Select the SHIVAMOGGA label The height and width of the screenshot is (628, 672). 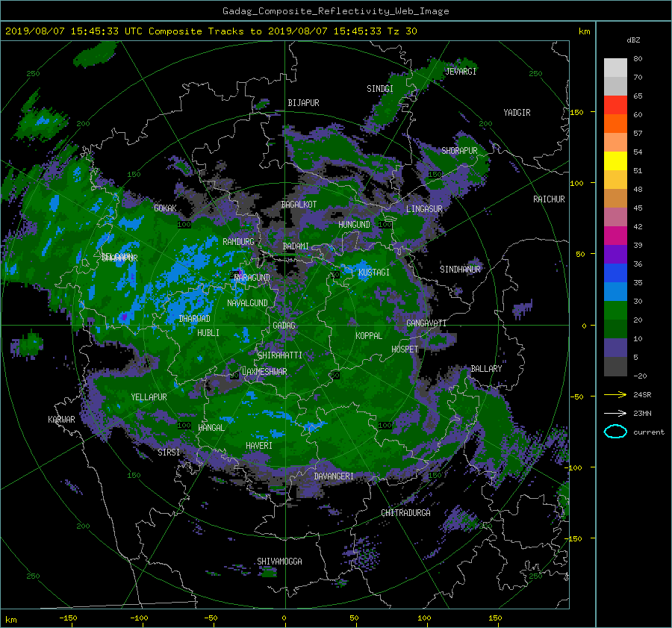[x=279, y=562]
